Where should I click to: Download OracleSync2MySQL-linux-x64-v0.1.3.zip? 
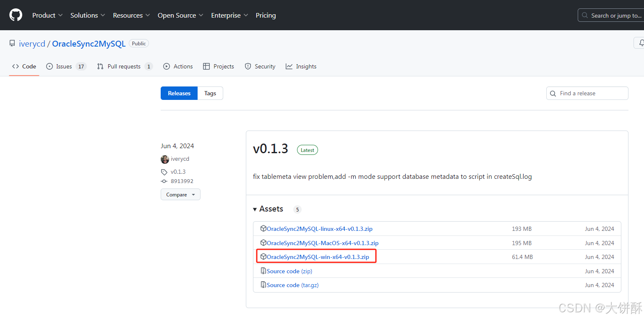[320, 229]
